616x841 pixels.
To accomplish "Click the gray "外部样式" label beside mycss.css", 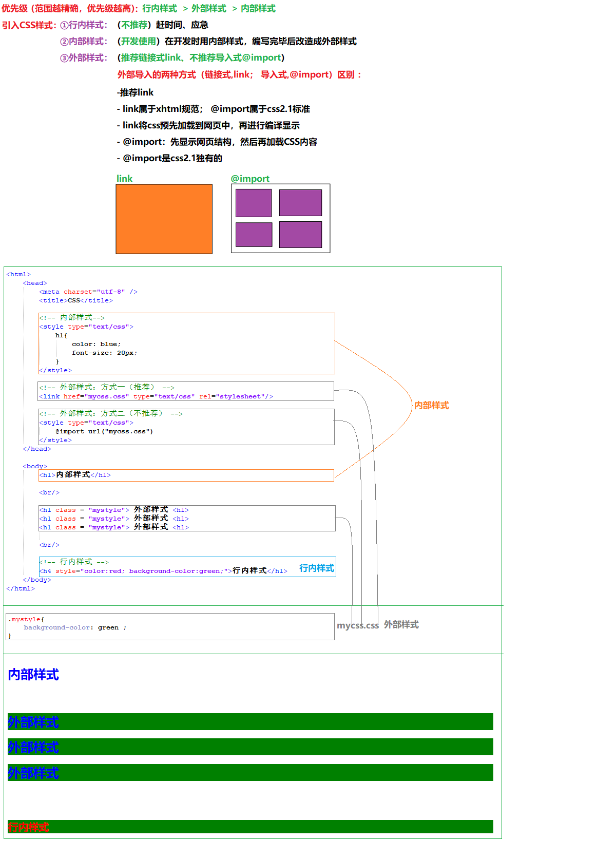I will tap(401, 625).
